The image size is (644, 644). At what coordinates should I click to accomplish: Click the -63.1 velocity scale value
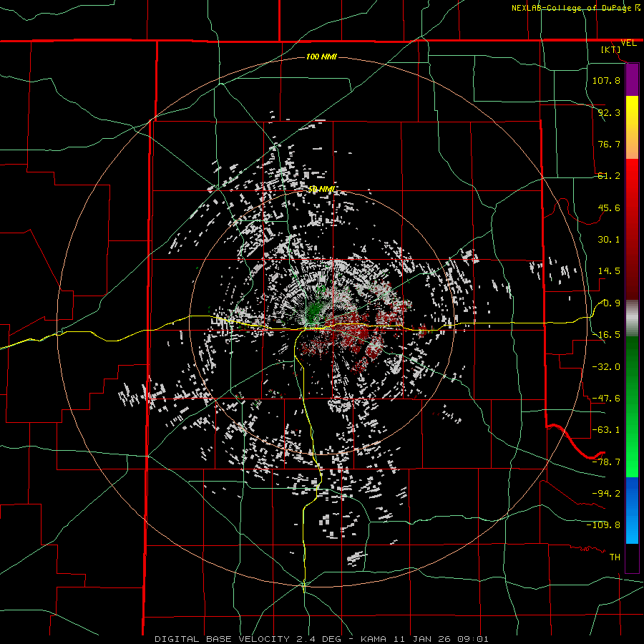click(x=606, y=430)
